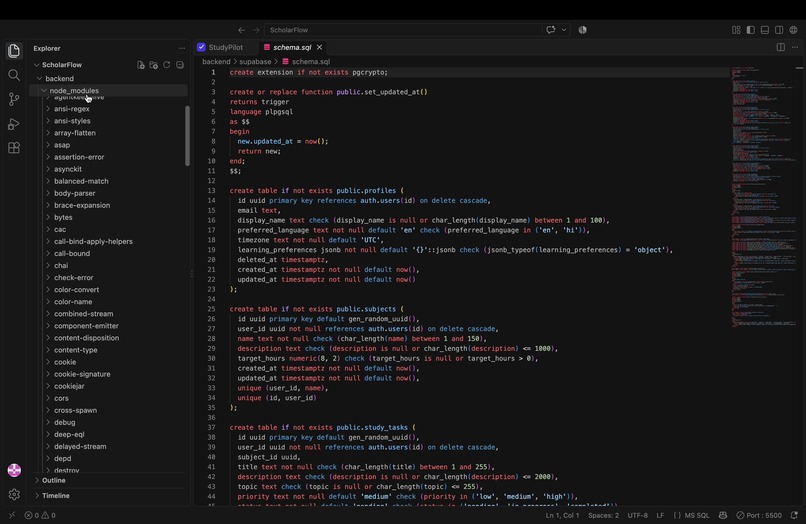This screenshot has height=524, width=806.
Task: Click the pink account avatar icon
Action: [14, 470]
